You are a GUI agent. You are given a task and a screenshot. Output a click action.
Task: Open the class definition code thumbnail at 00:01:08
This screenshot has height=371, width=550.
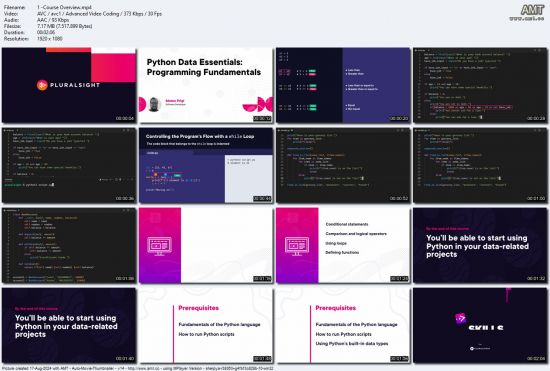coord(69,245)
